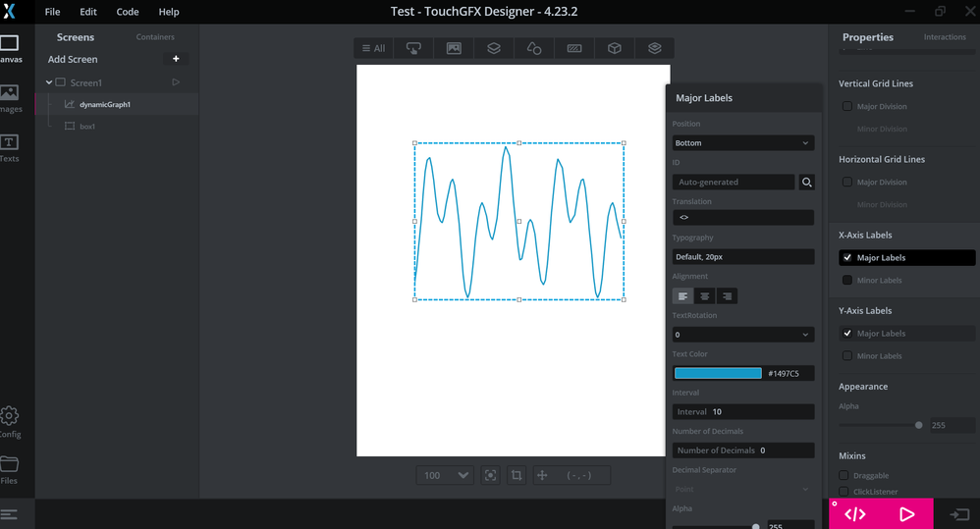The image size is (980, 529).
Task: Open the Texts sidebar view
Action: [x=10, y=148]
